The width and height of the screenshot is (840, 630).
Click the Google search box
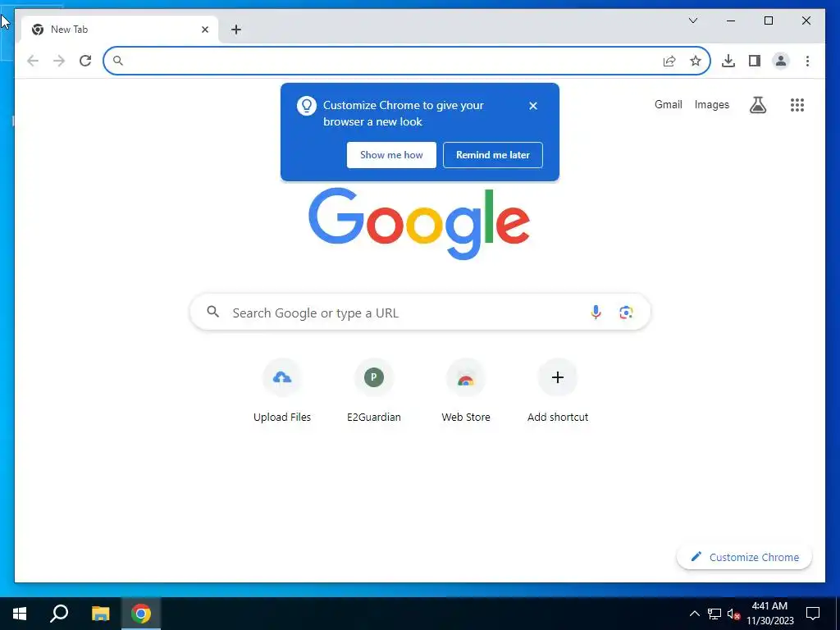click(420, 313)
